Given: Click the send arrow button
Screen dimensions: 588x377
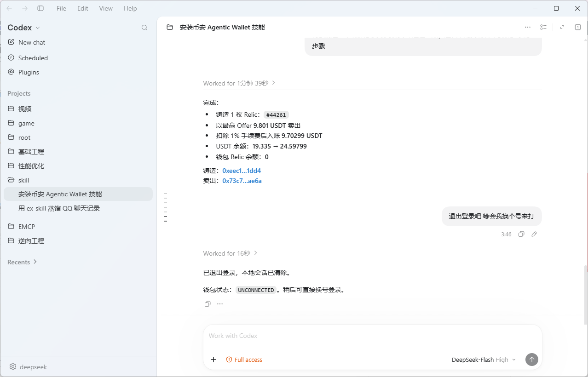Looking at the screenshot, I should point(531,360).
